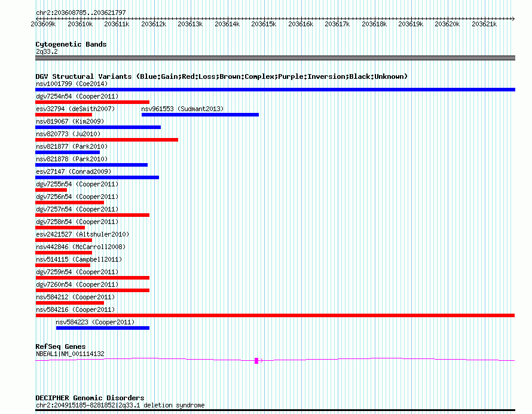Viewport: 532px width, 414px height.
Task: Click the nsv442846 (McCarroll2008) label
Action: coord(81,247)
